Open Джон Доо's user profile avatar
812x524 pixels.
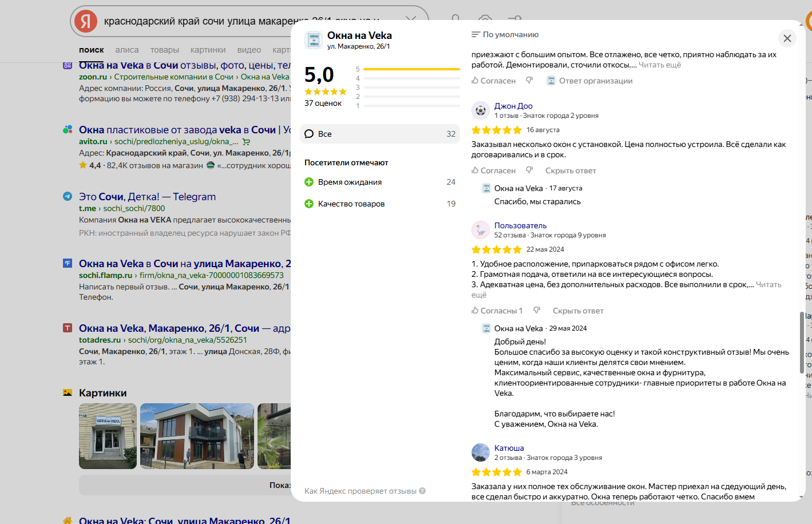coord(481,110)
